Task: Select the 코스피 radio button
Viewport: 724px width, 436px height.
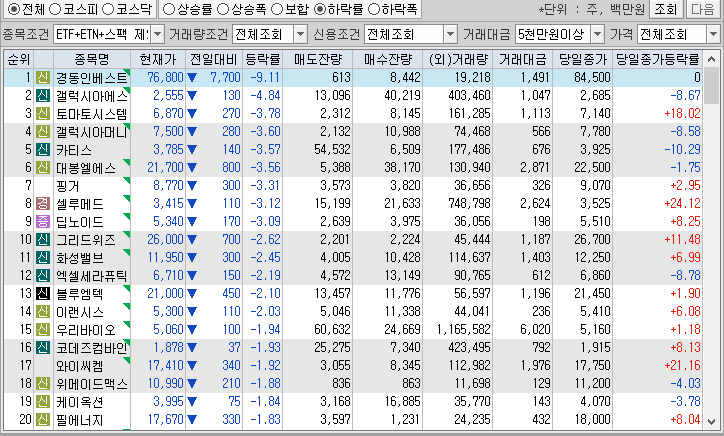Action: pos(55,9)
